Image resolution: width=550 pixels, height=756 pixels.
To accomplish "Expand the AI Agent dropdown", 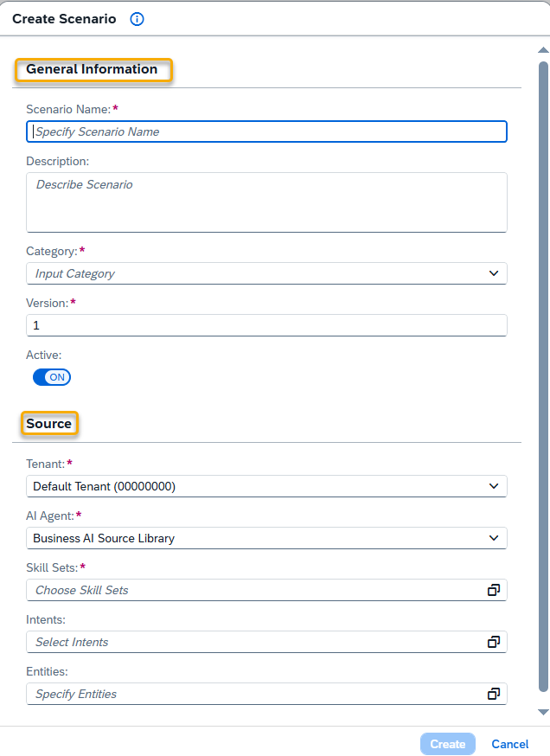I will coord(494,538).
